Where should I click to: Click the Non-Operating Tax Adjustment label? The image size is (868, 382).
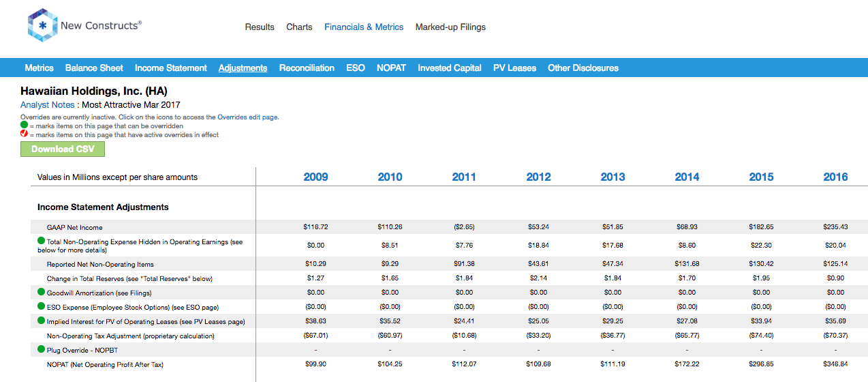(x=131, y=336)
